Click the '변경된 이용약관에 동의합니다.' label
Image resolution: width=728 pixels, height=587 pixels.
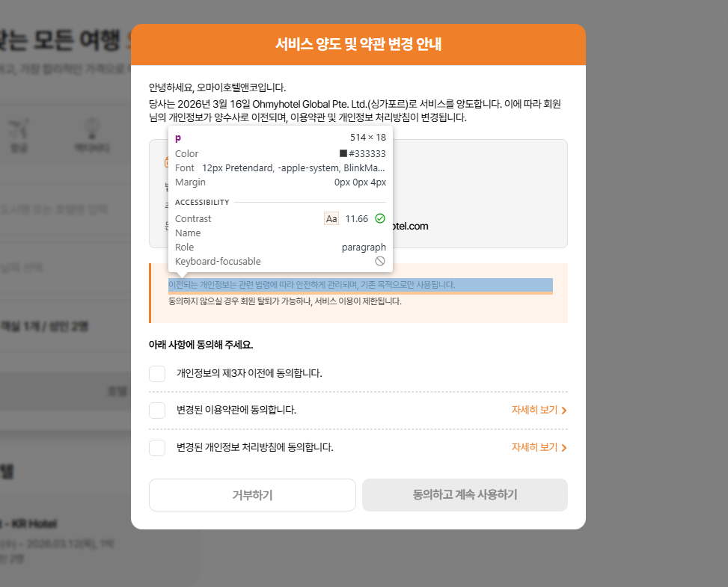point(236,411)
